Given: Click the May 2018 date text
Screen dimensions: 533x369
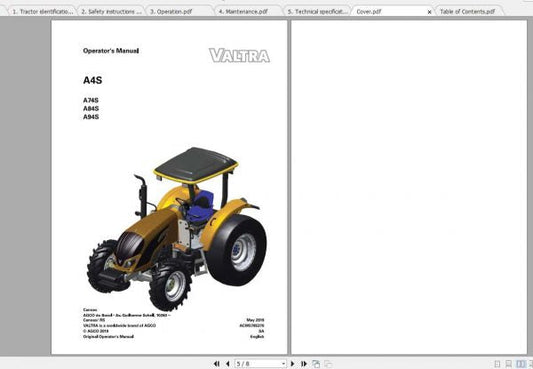Looking at the screenshot, I should (255, 320).
